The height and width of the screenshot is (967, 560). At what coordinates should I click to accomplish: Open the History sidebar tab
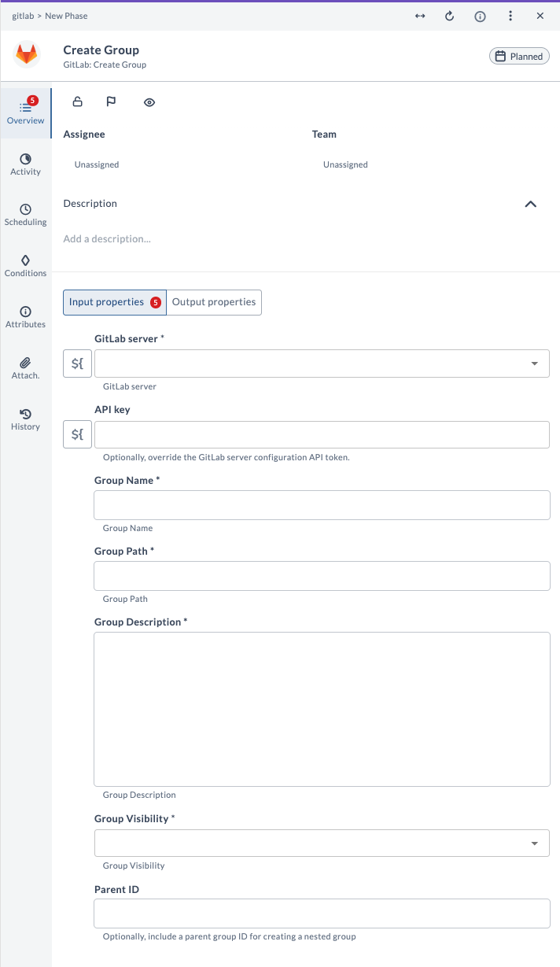click(26, 419)
